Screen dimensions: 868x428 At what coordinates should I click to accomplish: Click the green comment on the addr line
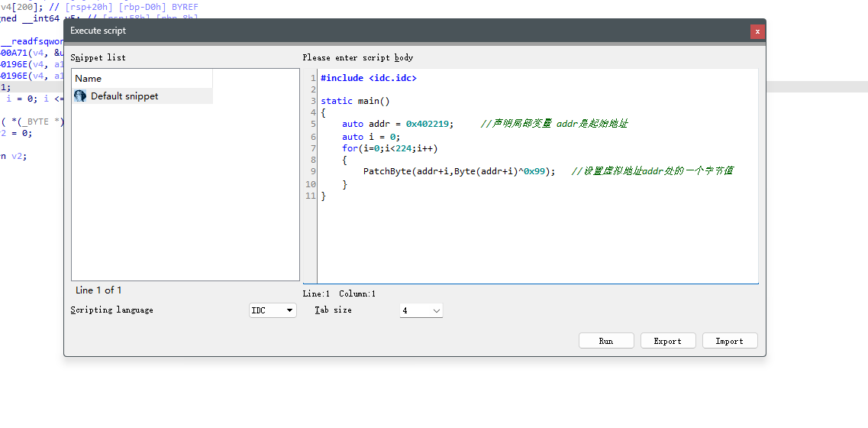[x=553, y=124]
